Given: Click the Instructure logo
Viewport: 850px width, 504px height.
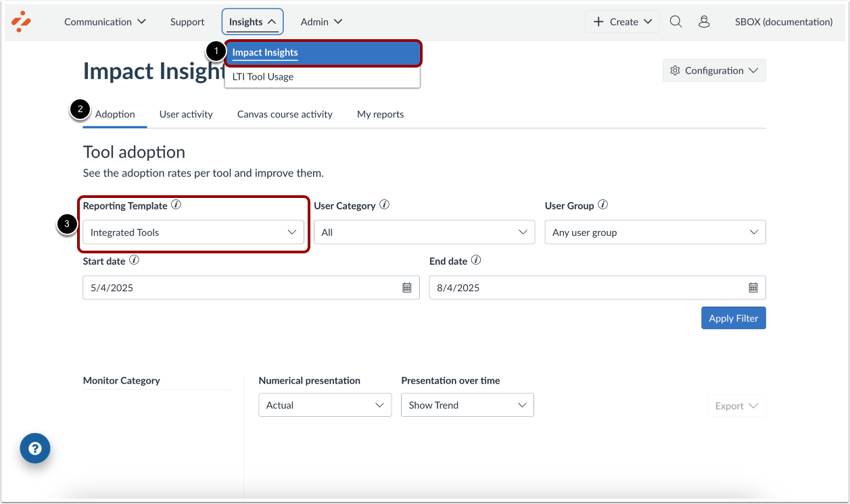Looking at the screenshot, I should (x=21, y=21).
